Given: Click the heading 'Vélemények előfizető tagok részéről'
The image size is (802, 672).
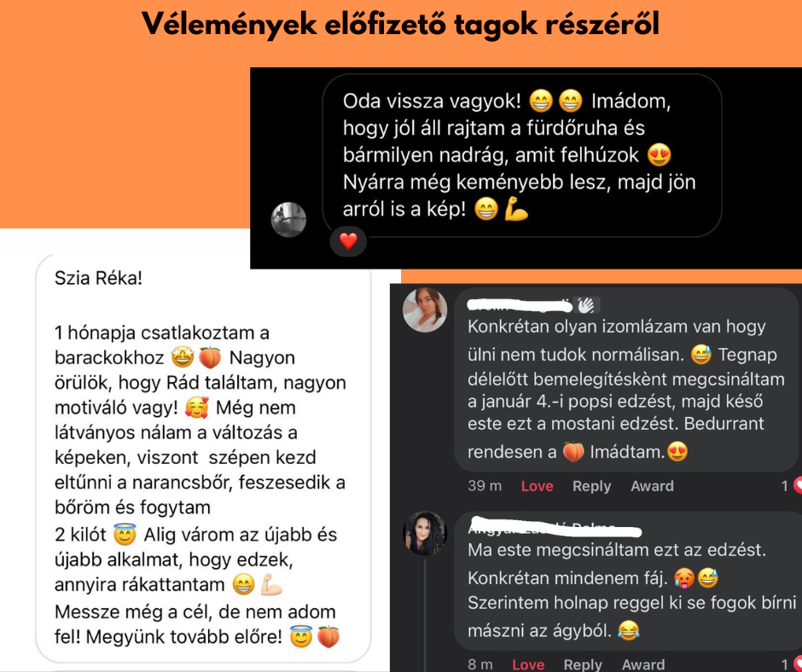Looking at the screenshot, I should click(401, 24).
